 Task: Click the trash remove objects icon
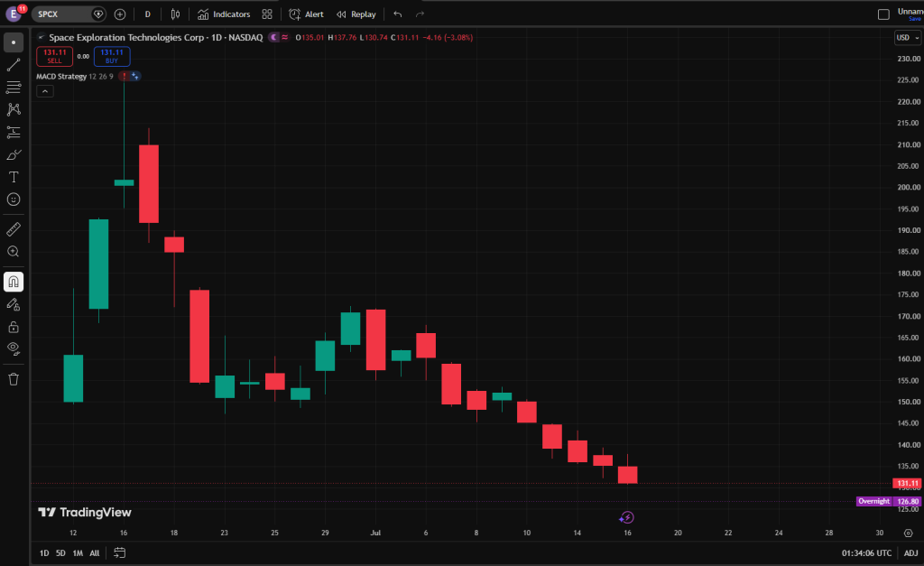point(14,379)
